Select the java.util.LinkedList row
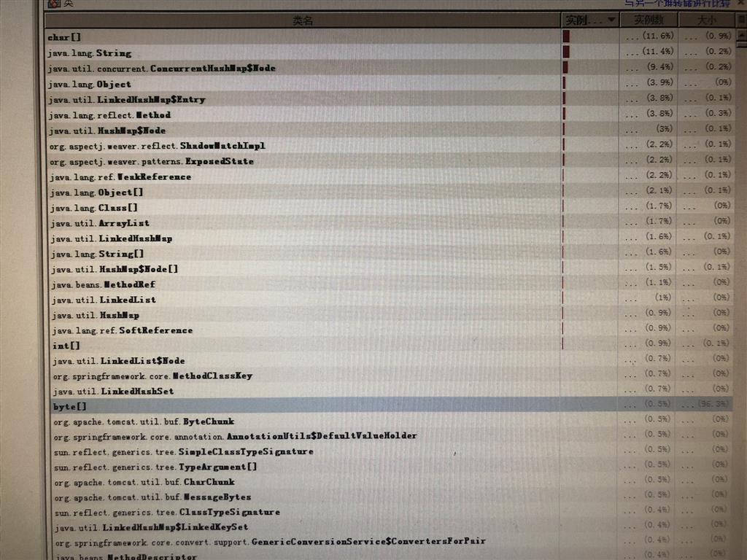Screen dimensions: 747x560 (x=391, y=299)
